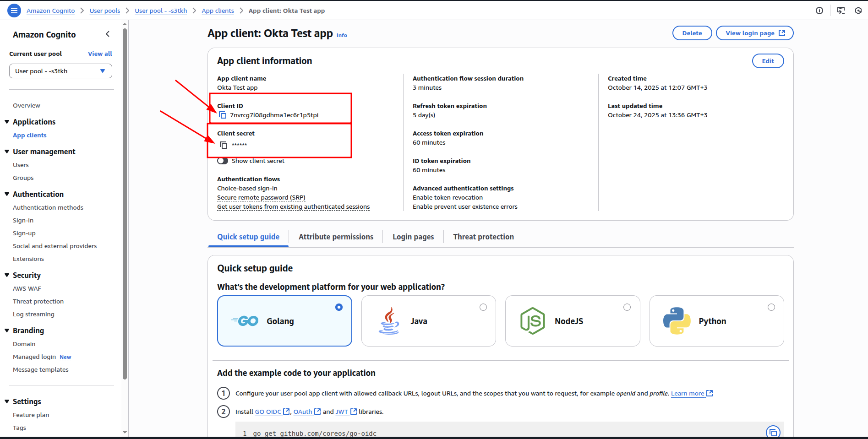Click the View login page button

click(x=755, y=33)
